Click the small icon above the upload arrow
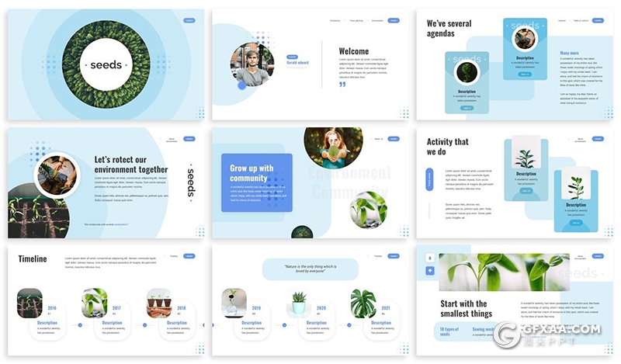This screenshot has height=364, width=621. [x=430, y=257]
